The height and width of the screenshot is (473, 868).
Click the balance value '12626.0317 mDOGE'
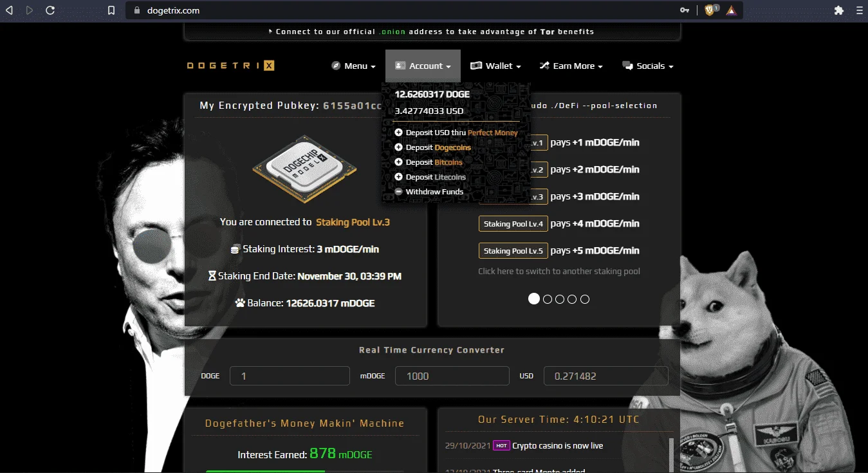(x=331, y=303)
